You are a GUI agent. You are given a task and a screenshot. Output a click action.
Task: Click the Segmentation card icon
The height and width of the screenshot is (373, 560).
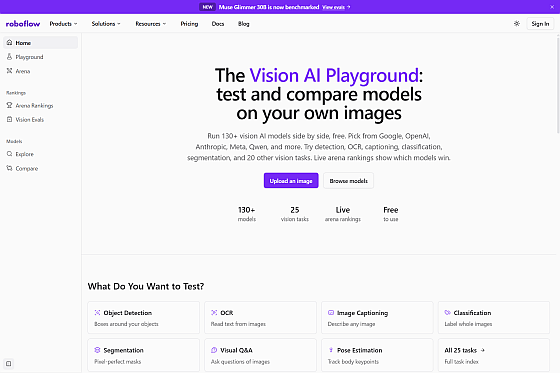97,350
